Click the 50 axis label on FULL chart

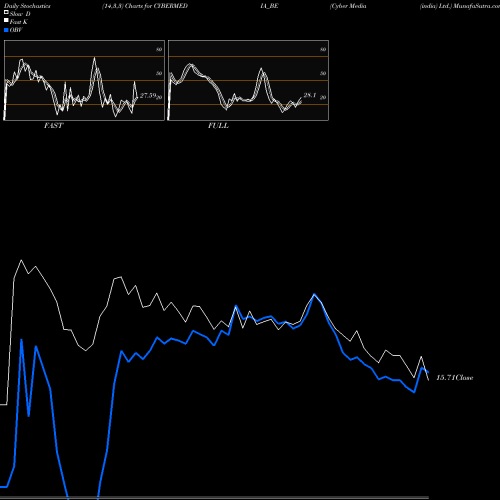coord(323,73)
